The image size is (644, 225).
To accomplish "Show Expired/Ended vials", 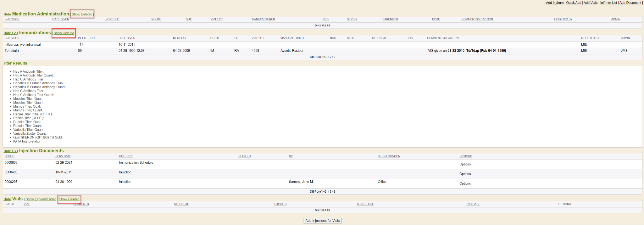I will click(41, 199).
